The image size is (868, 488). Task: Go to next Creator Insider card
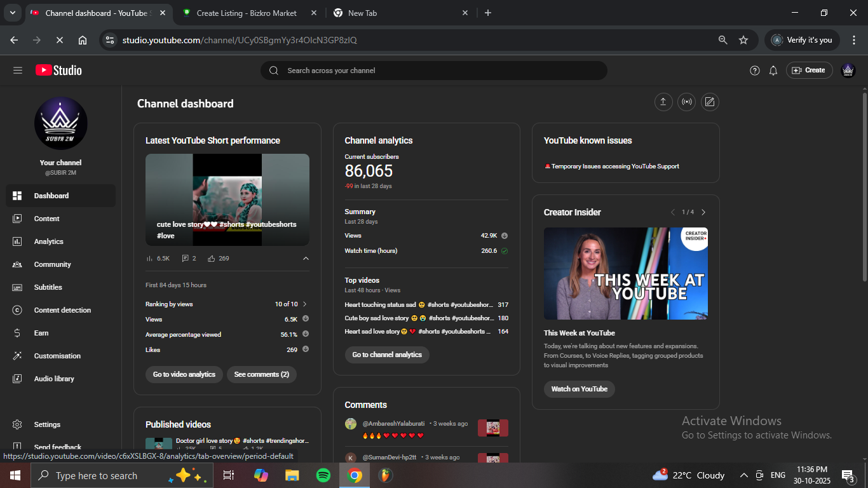pos(703,212)
